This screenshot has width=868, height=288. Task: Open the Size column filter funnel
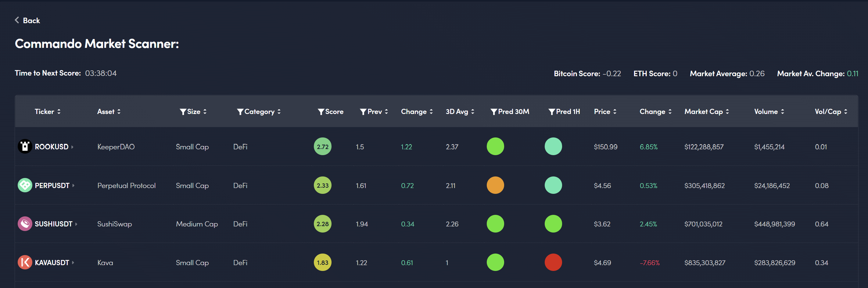pyautogui.click(x=183, y=112)
